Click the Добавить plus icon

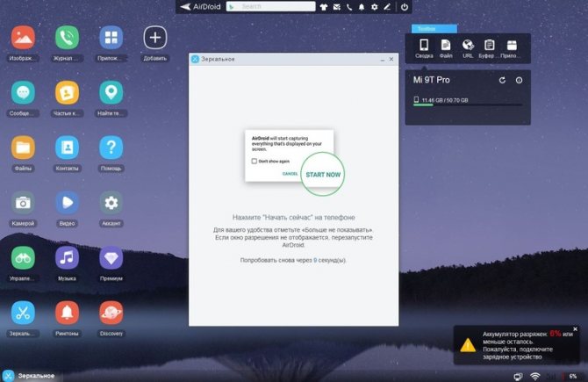point(155,38)
